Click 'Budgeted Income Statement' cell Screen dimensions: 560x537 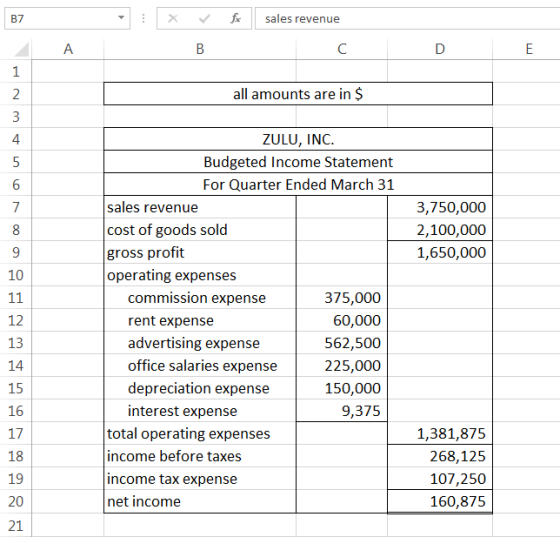coord(298,162)
